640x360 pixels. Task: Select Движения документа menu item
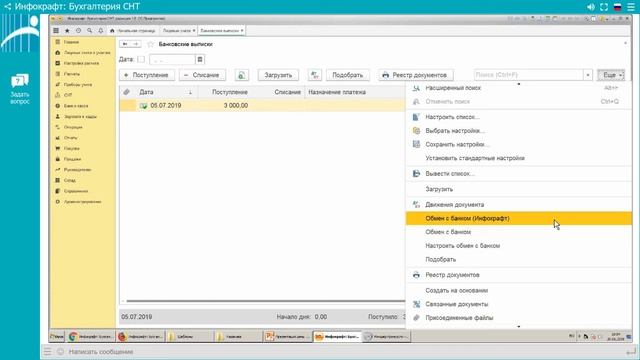pyautogui.click(x=519, y=204)
